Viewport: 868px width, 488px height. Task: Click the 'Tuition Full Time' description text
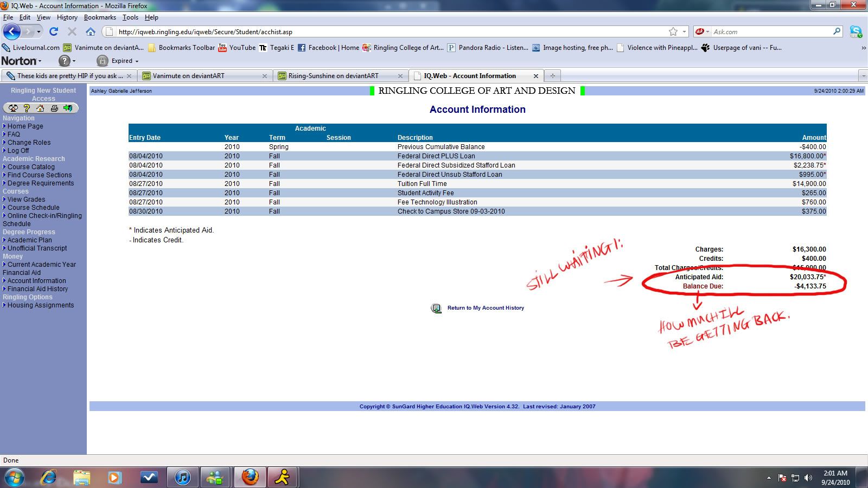pos(422,184)
